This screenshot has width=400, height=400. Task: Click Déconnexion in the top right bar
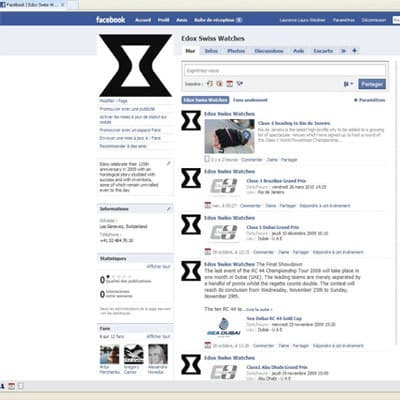(x=374, y=20)
